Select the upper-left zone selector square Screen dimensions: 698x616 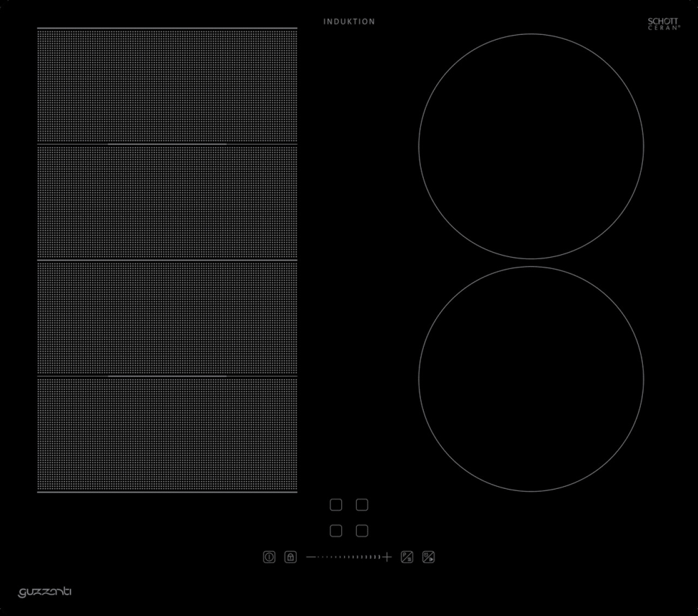pos(336,505)
